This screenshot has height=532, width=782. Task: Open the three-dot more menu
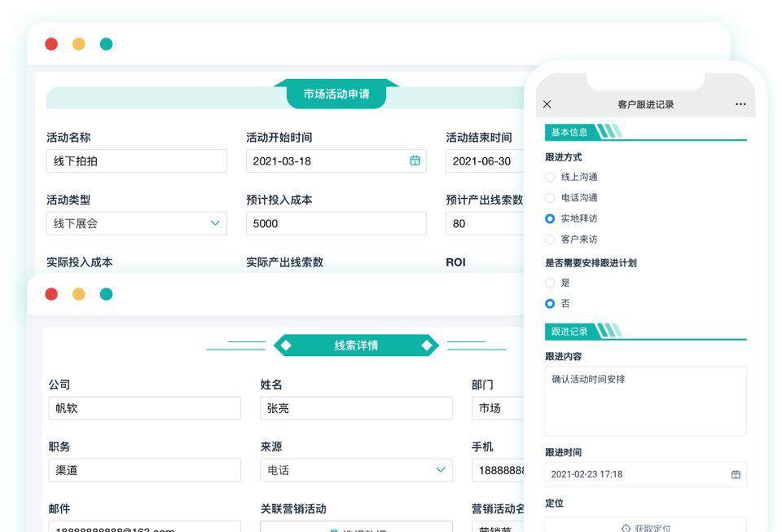pyautogui.click(x=740, y=103)
